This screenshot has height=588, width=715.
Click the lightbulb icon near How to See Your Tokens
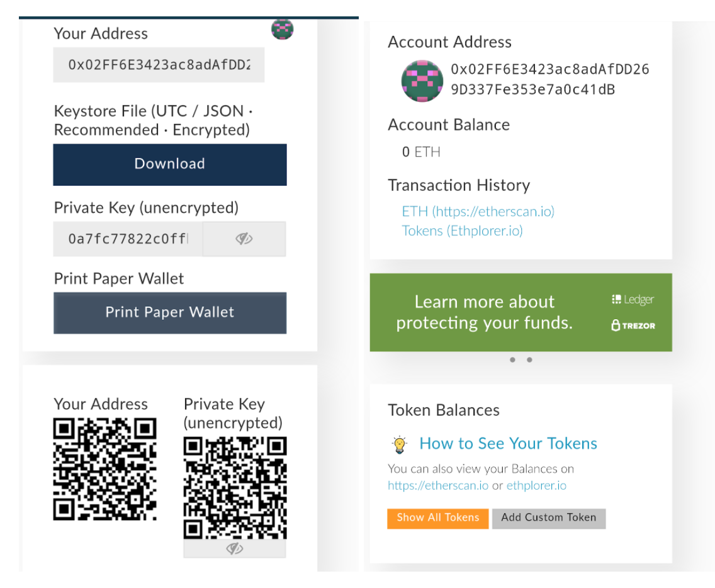(400, 444)
